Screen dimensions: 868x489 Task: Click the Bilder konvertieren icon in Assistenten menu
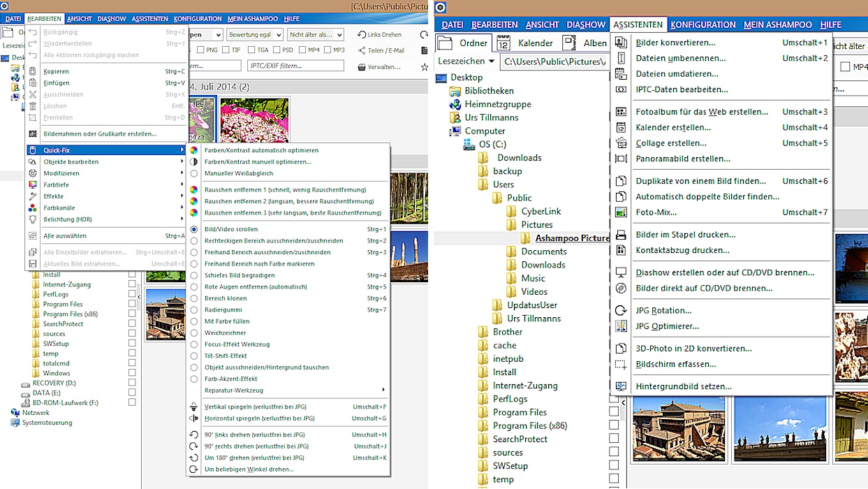[x=621, y=43]
